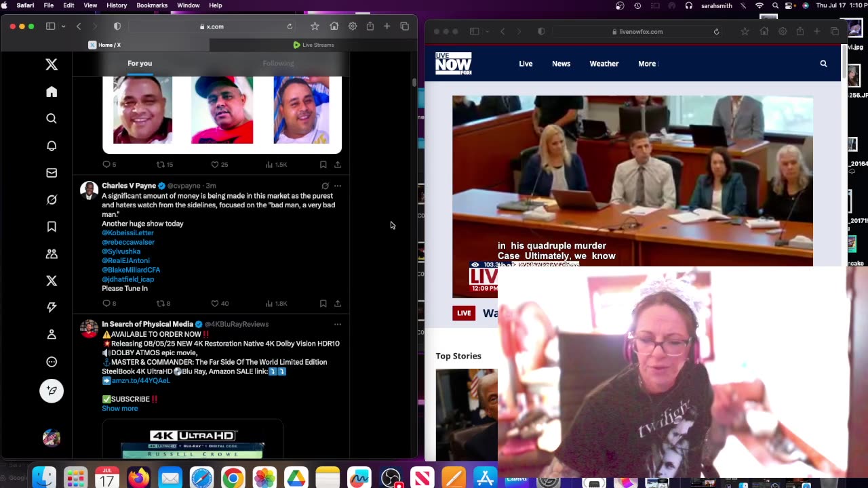Open Firefox from the Dock
Viewport: 868px width, 488px height.
[x=138, y=478]
